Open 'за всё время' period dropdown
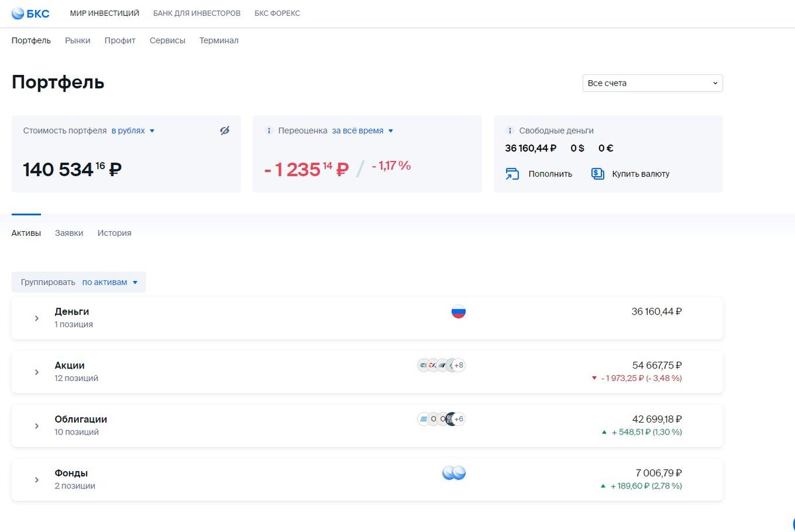795x532 pixels. click(x=362, y=131)
